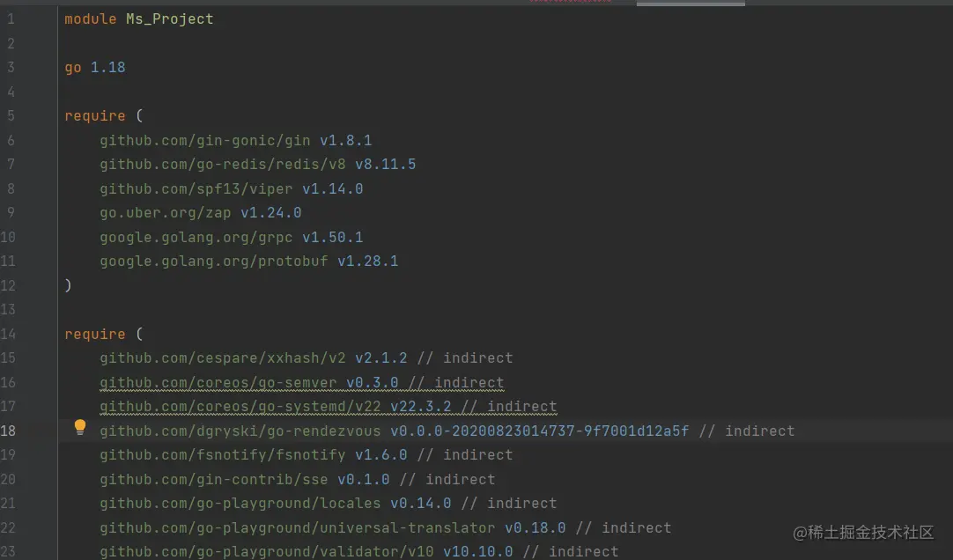Click gutter line number 23

8,551
